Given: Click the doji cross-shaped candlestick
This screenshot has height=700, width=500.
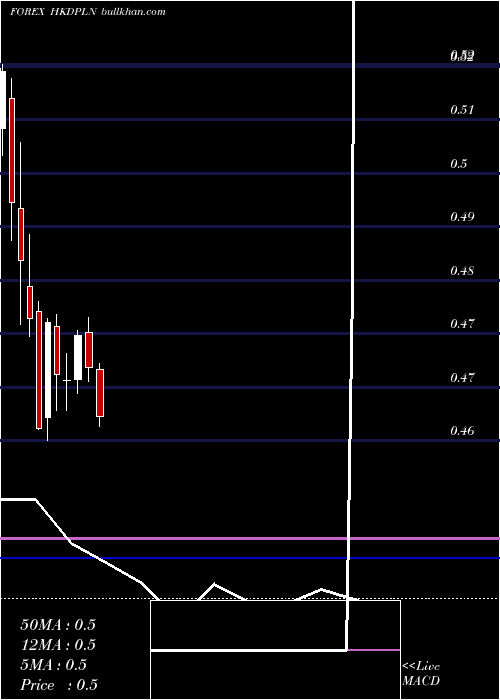Looking at the screenshot, I should pos(67,380).
